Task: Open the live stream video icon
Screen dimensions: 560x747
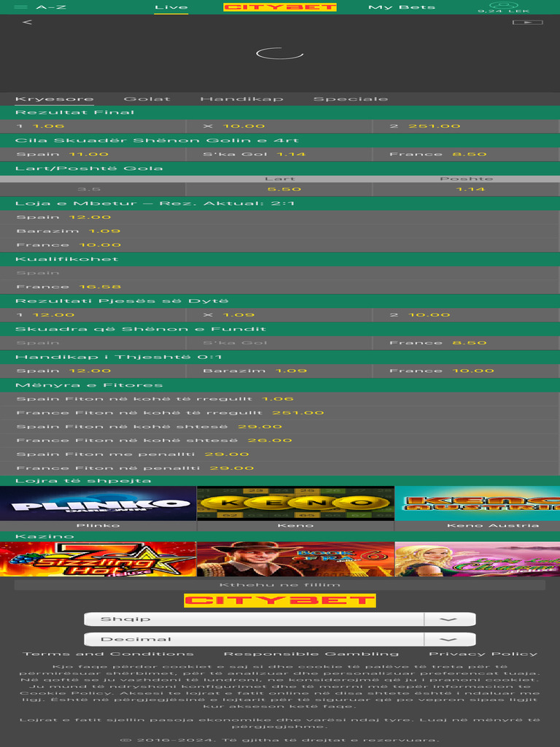Action: point(528,23)
